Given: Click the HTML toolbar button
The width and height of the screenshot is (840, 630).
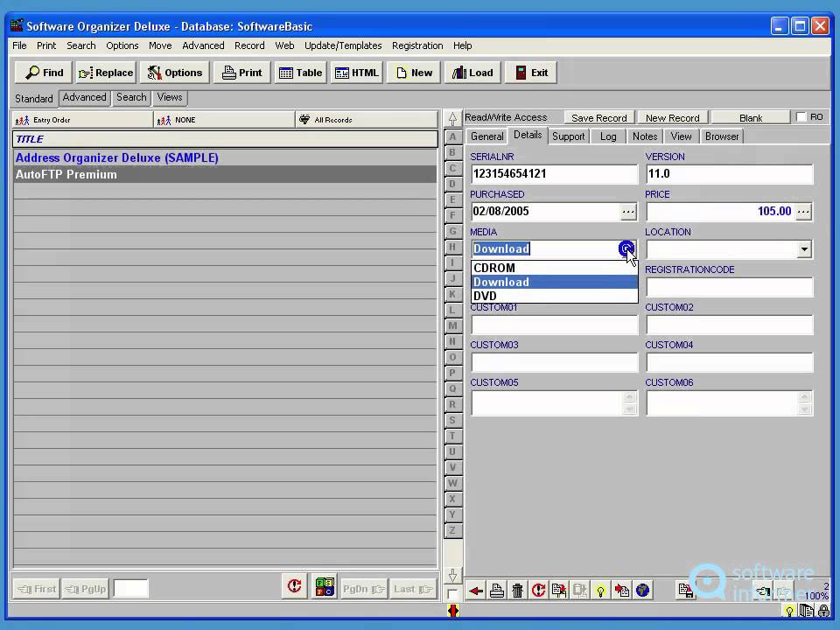Looking at the screenshot, I should (x=357, y=73).
